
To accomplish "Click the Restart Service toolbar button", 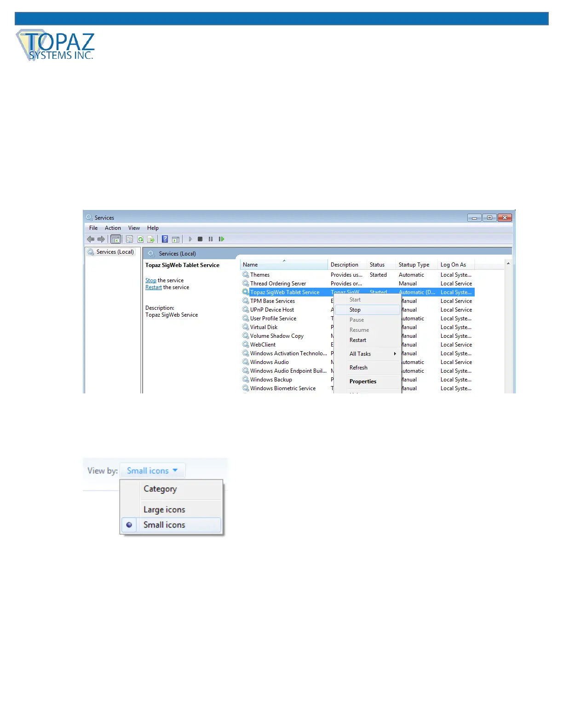I will pos(222,239).
